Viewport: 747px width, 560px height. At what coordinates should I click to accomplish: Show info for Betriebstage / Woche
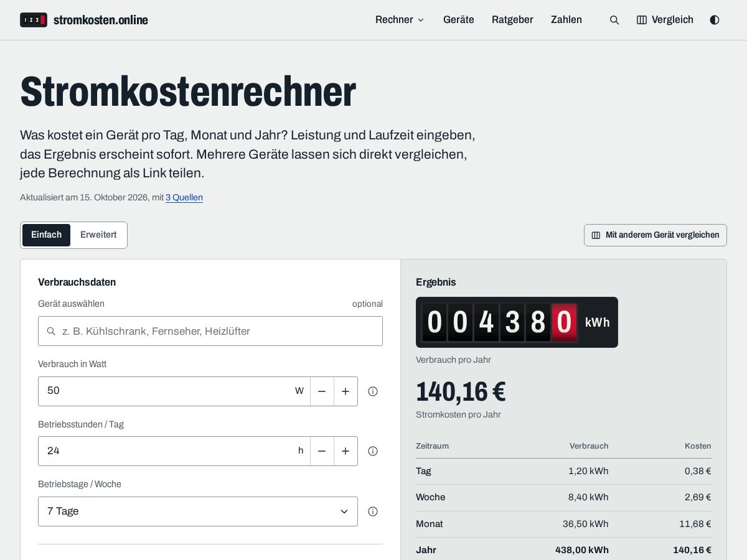click(x=373, y=511)
